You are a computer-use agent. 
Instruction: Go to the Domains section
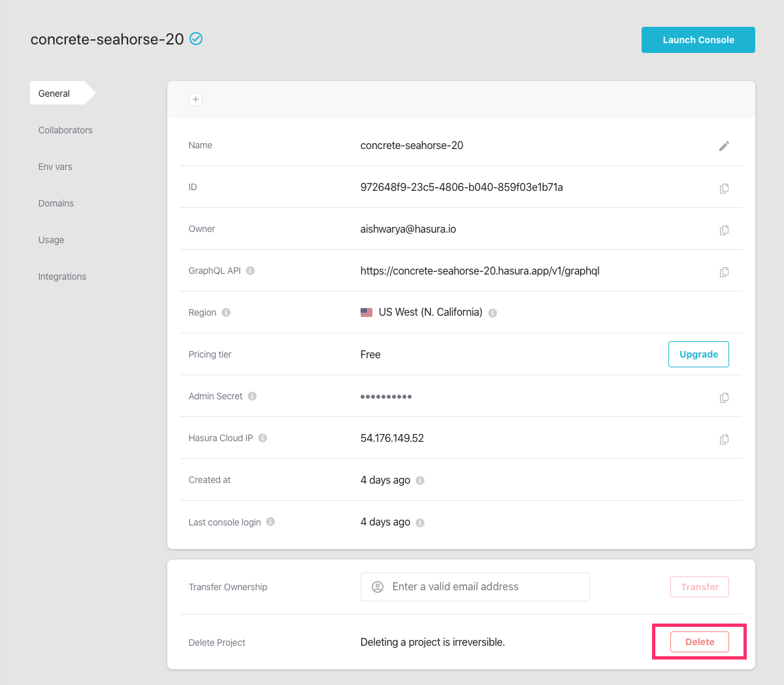56,203
